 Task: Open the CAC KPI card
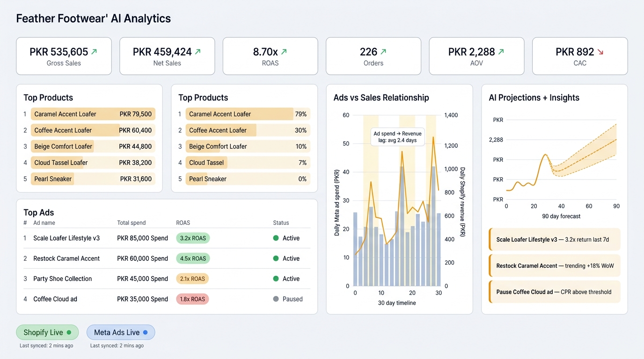point(580,56)
